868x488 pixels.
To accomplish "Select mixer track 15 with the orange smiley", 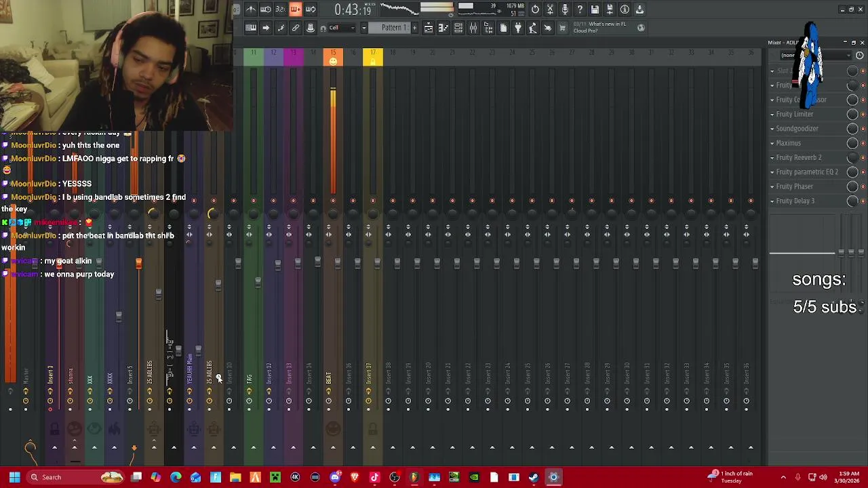I will pos(333,58).
